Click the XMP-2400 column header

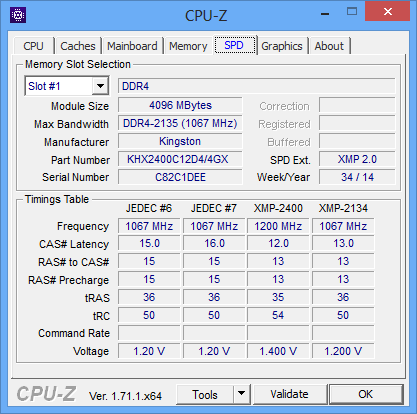coord(278,208)
